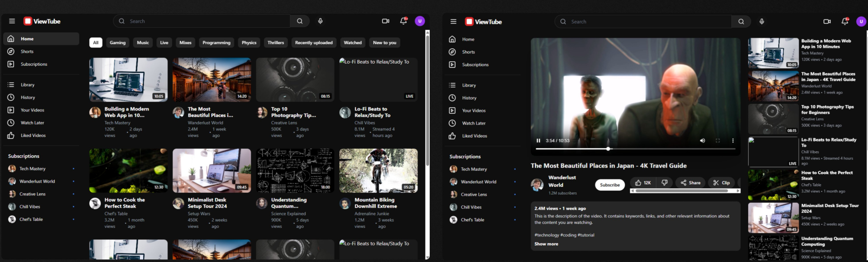Open the three-dot player options menu
Viewport: 868px width, 262px height.
click(x=733, y=141)
